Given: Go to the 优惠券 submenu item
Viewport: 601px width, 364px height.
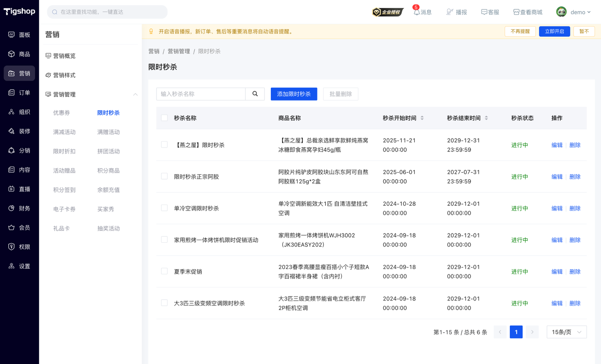Looking at the screenshot, I should [x=61, y=113].
